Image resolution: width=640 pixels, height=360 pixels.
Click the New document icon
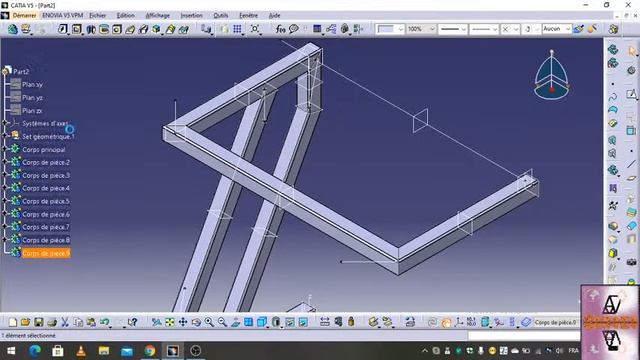[12, 322]
